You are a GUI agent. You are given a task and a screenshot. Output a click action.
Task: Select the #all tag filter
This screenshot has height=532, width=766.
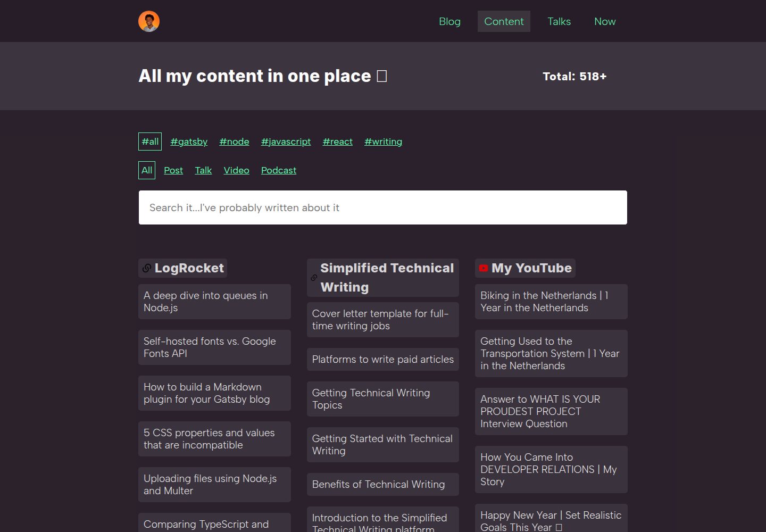[150, 142]
